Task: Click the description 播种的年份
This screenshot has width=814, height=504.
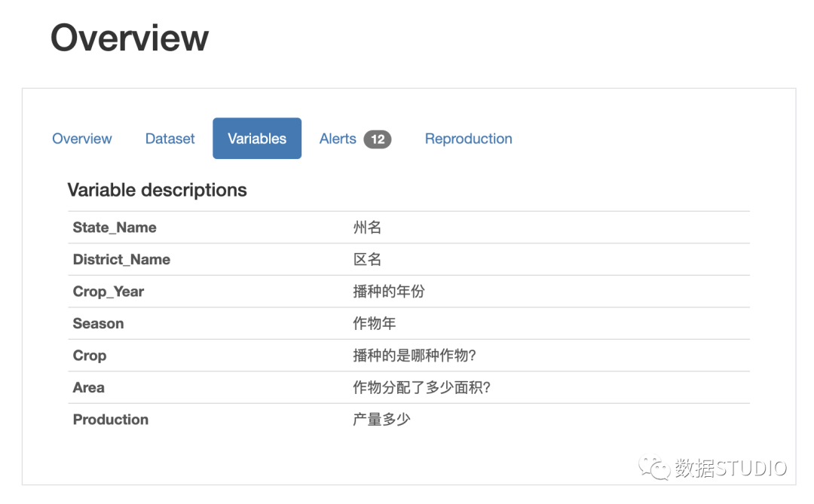Action: (x=389, y=292)
